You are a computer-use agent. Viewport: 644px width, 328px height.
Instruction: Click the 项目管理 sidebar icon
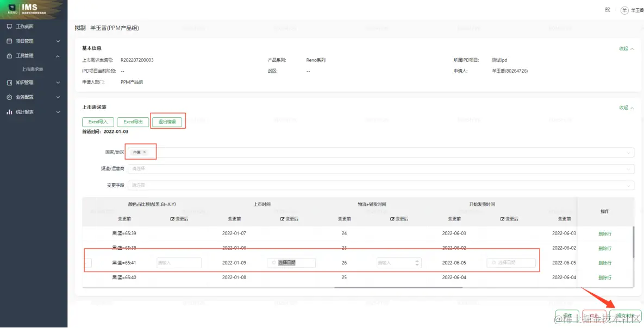pyautogui.click(x=9, y=41)
